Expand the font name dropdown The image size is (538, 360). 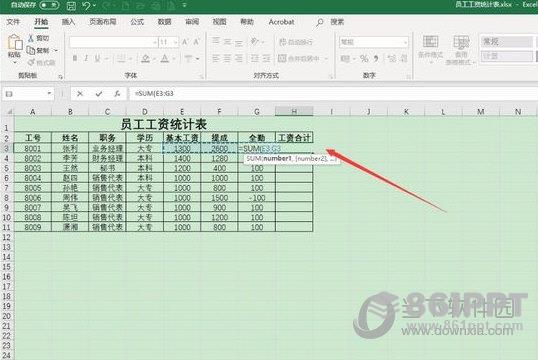(154, 42)
